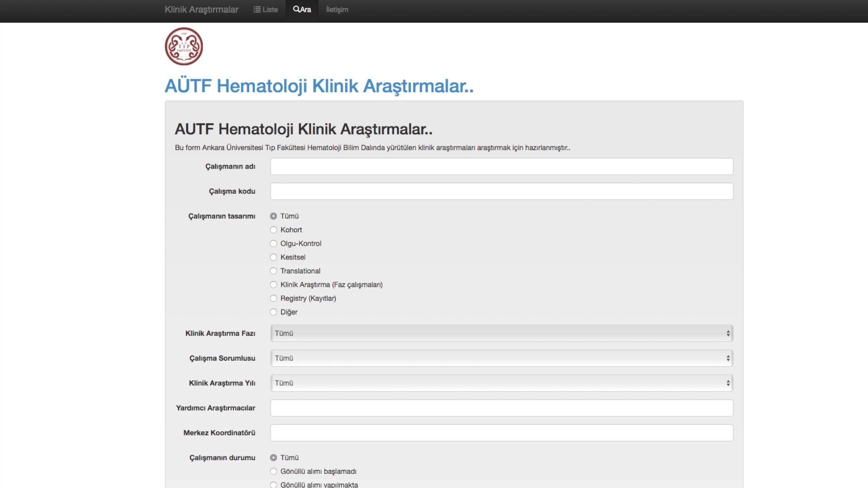The height and width of the screenshot is (488, 868).
Task: Focus the Merkez Koordinatörü input field
Action: click(x=502, y=432)
